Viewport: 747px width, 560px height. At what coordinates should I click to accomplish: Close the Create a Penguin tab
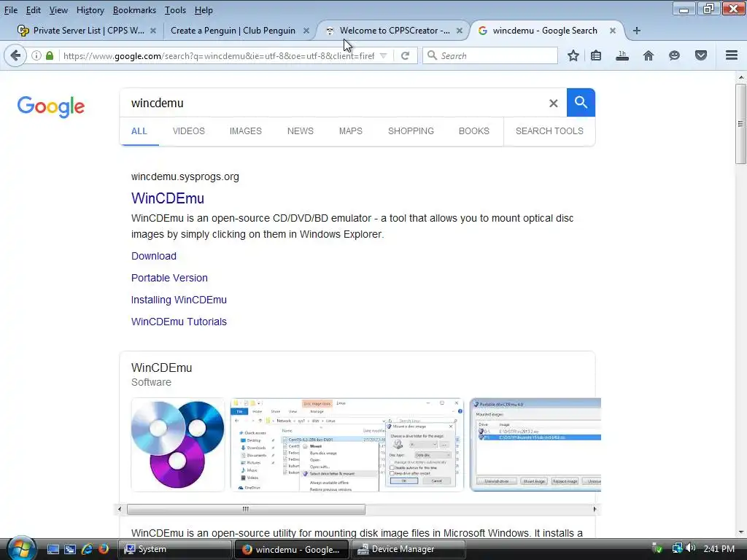(x=306, y=31)
